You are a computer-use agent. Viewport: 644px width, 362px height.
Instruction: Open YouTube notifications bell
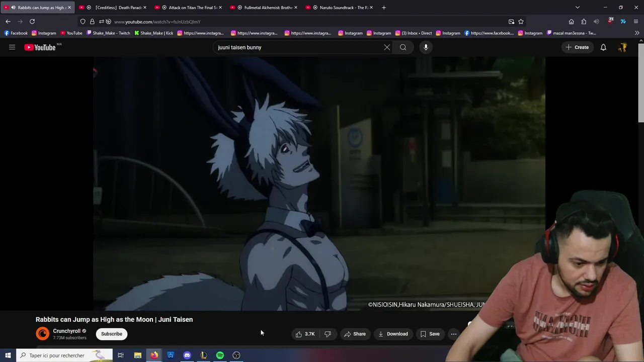[x=603, y=47]
